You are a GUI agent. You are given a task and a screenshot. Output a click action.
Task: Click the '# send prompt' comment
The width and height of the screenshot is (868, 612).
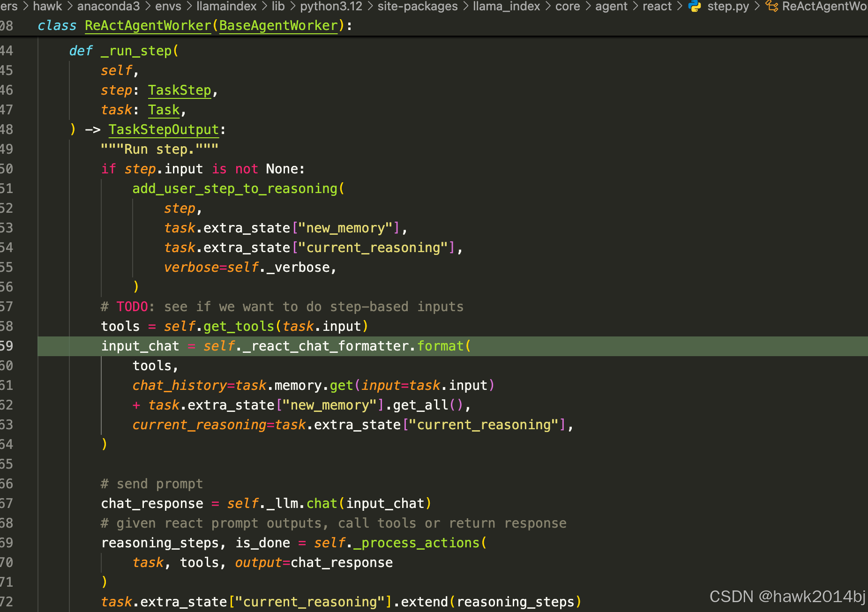pos(152,484)
